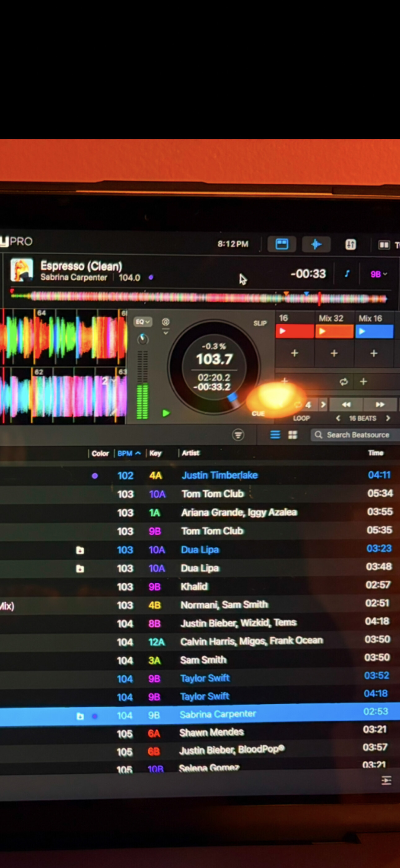Click the CUE button
The width and height of the screenshot is (400, 868).
[x=258, y=414]
